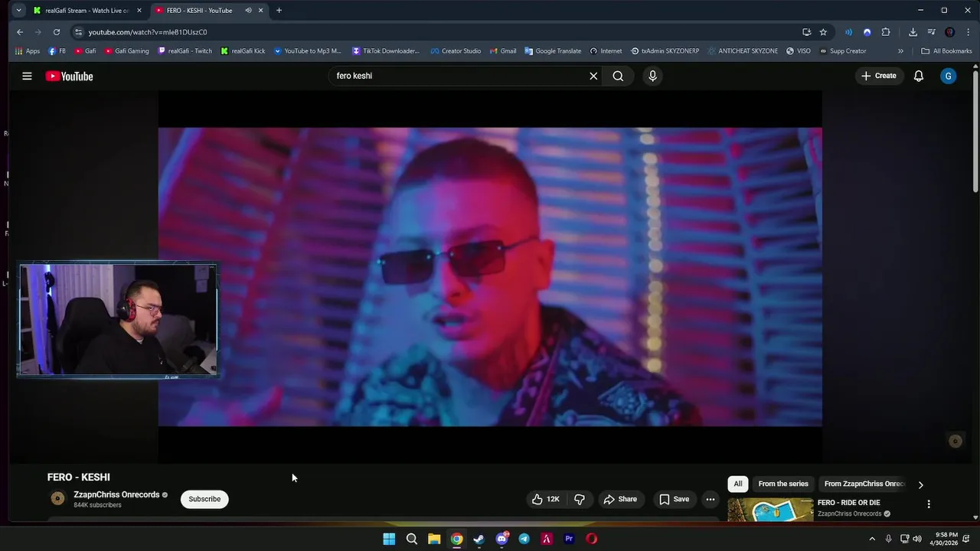Open Steam from the taskbar
The image size is (980, 551).
pyautogui.click(x=479, y=539)
